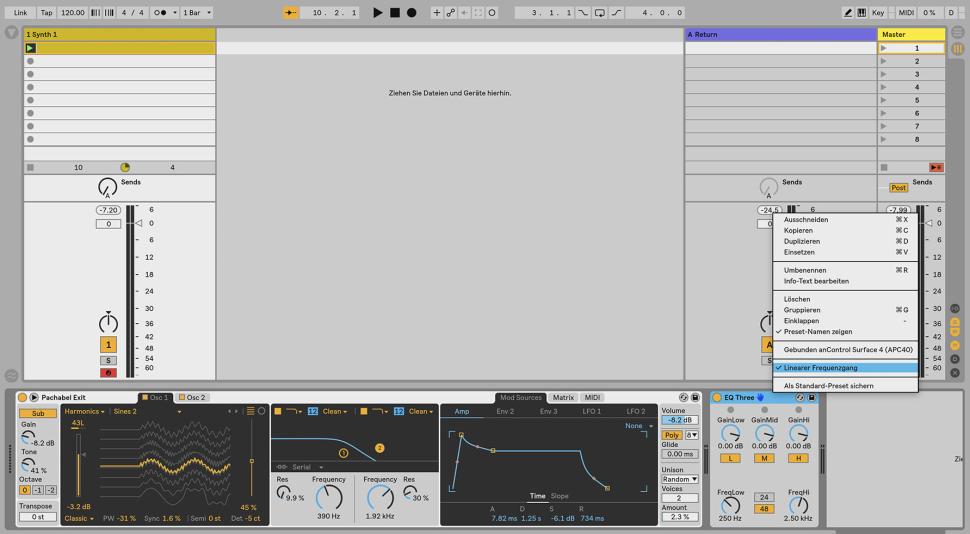Click the Tap tempo button
This screenshot has height=534, width=970.
pos(46,13)
